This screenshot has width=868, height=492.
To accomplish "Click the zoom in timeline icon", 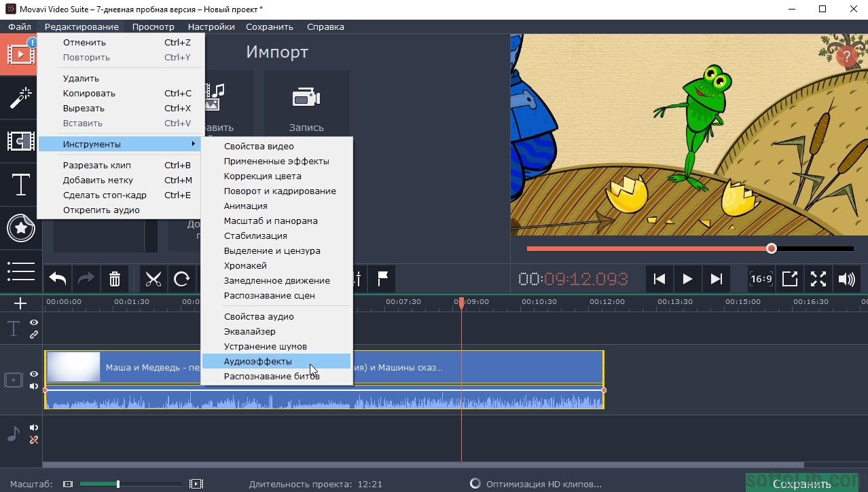I will point(196,484).
